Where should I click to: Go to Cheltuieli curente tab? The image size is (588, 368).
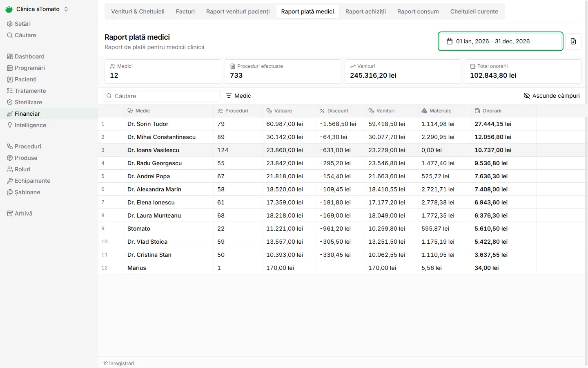pyautogui.click(x=474, y=11)
